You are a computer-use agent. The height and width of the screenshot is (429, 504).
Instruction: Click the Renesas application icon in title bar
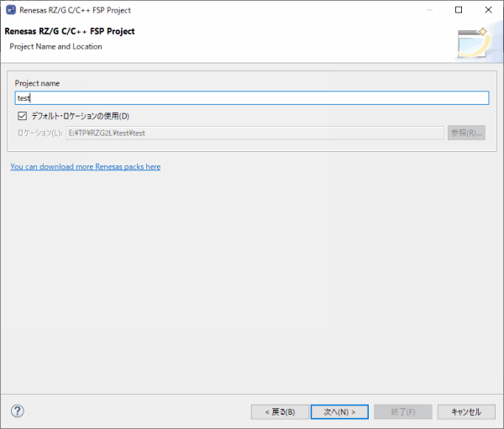pos(11,10)
